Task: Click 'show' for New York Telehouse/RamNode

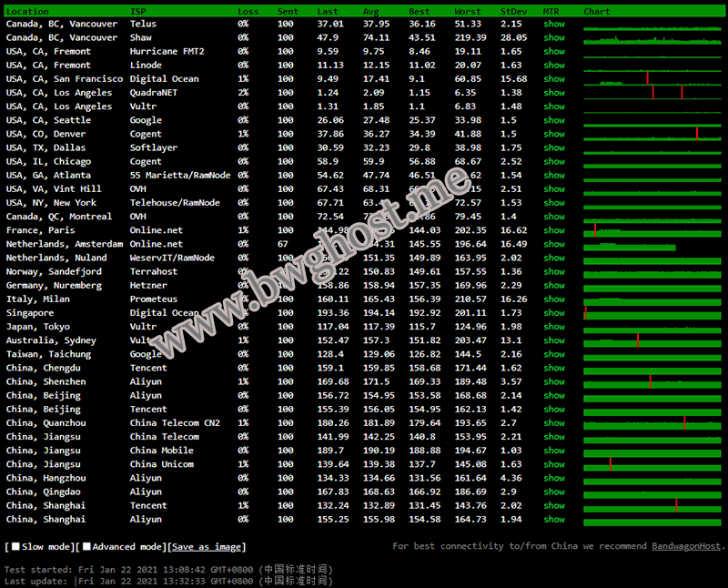Action: [x=554, y=202]
